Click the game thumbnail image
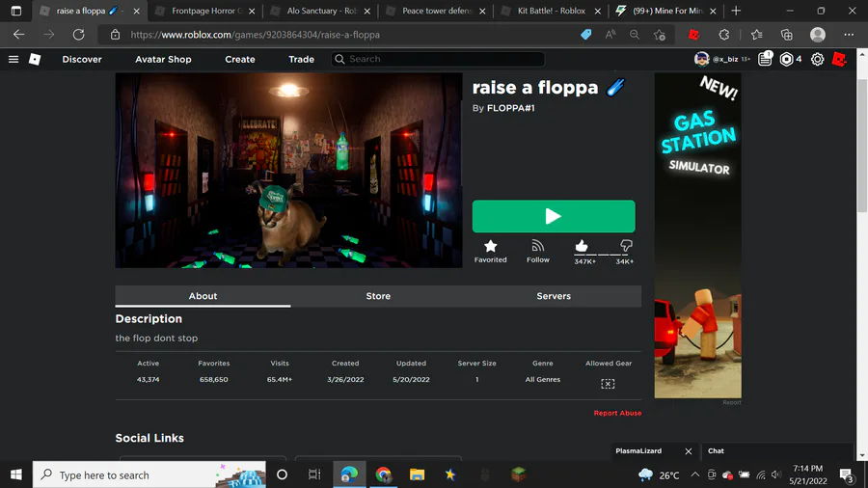This screenshot has height=488, width=868. pyautogui.click(x=288, y=171)
